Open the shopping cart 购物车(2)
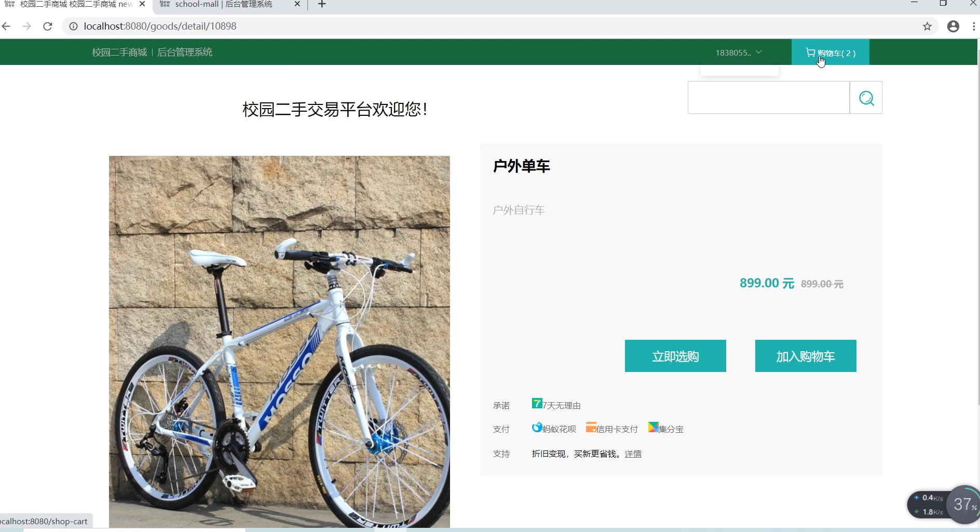This screenshot has height=532, width=980. point(831,52)
